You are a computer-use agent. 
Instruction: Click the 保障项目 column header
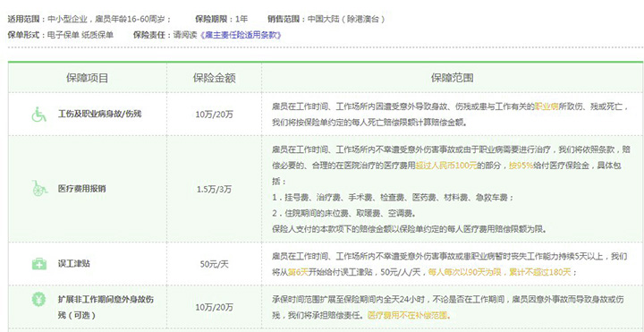click(x=87, y=78)
